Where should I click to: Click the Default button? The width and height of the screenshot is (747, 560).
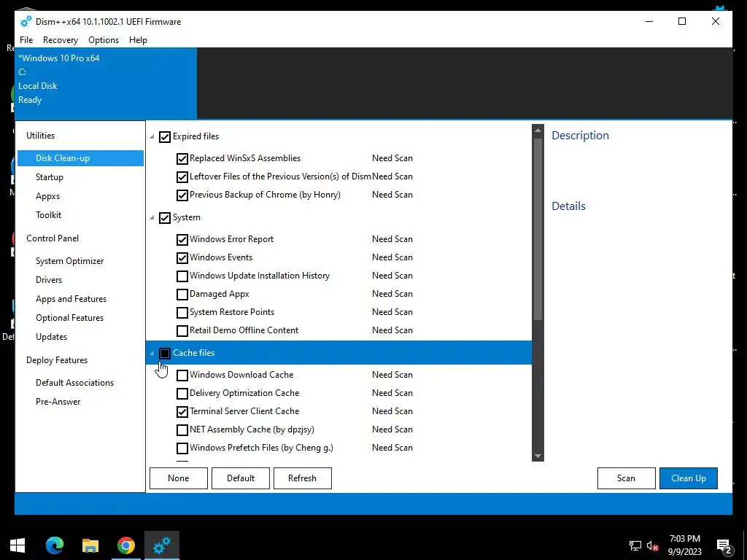coord(241,478)
